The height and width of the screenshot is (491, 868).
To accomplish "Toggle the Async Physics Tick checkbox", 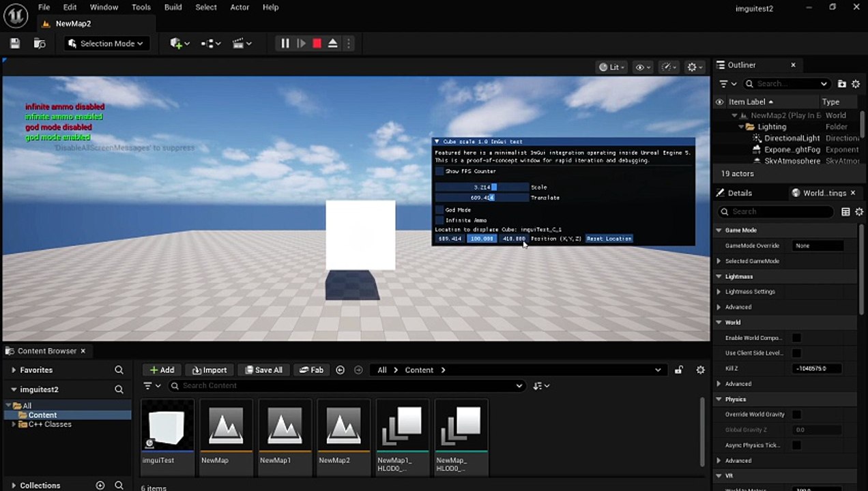I will coord(796,445).
